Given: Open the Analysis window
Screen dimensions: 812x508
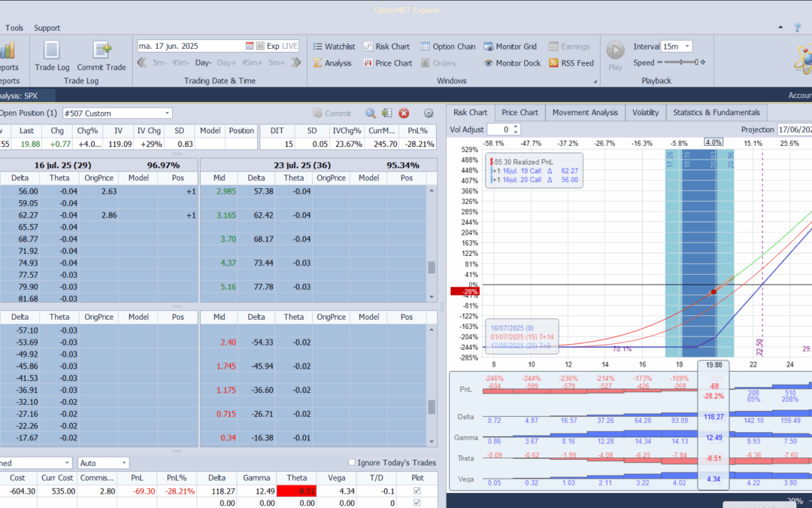Looking at the screenshot, I should (x=332, y=63).
